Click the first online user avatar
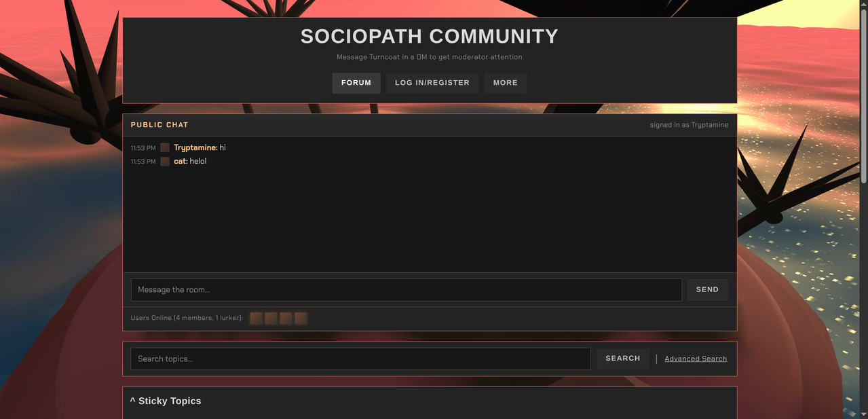The image size is (868, 419). (256, 318)
